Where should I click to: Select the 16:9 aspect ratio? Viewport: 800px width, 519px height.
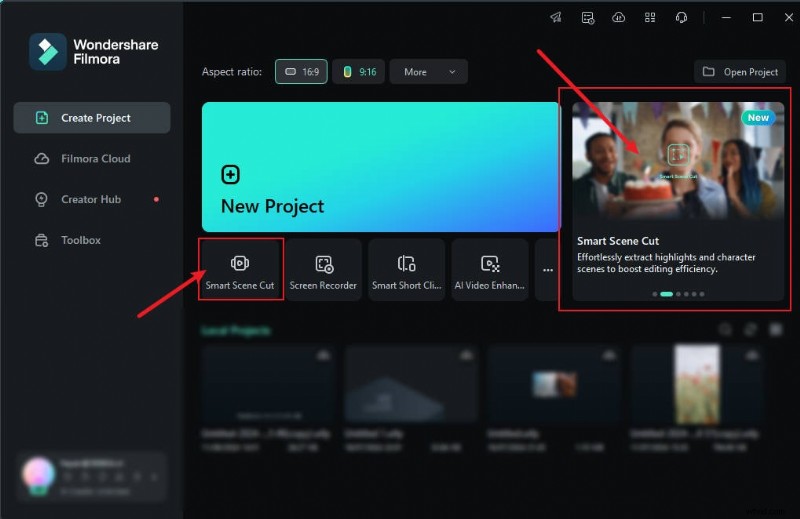[x=301, y=72]
